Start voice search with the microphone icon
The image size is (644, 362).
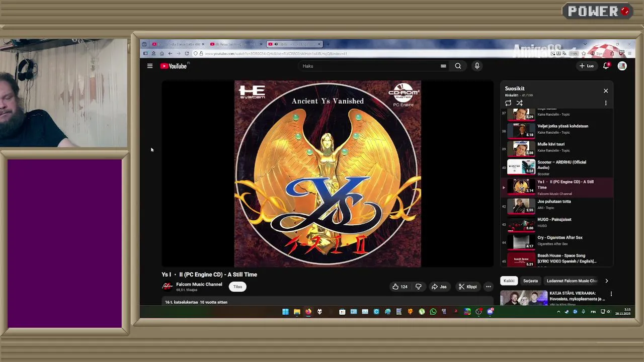[x=477, y=66]
